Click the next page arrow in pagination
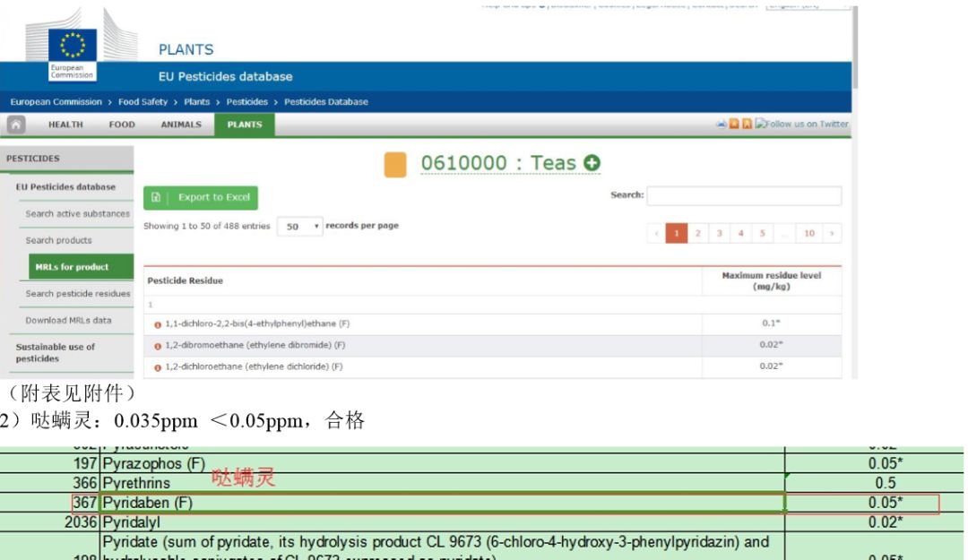The height and width of the screenshot is (560, 968). 832,233
